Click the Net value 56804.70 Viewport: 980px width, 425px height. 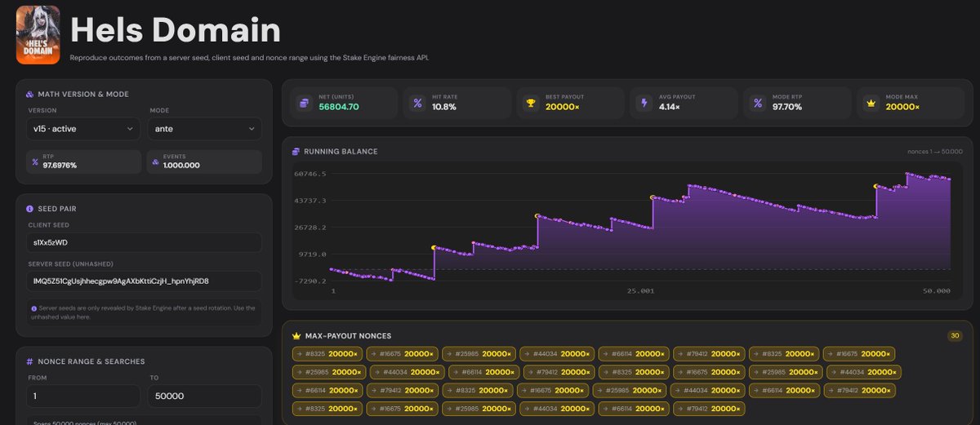click(339, 107)
